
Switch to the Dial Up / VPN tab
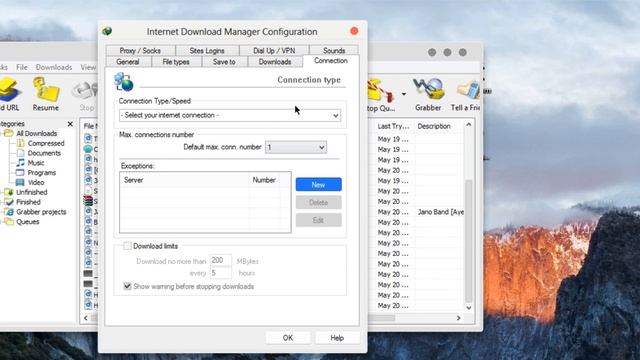pyautogui.click(x=274, y=51)
